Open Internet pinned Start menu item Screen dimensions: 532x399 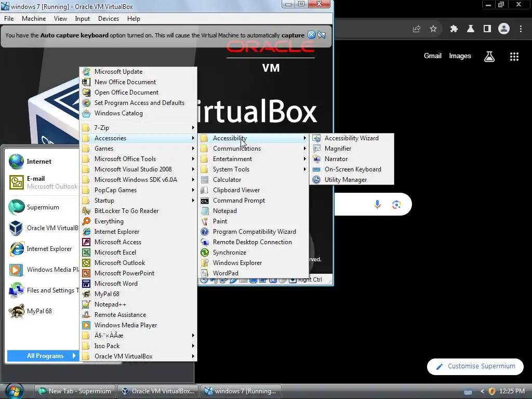pos(43,162)
